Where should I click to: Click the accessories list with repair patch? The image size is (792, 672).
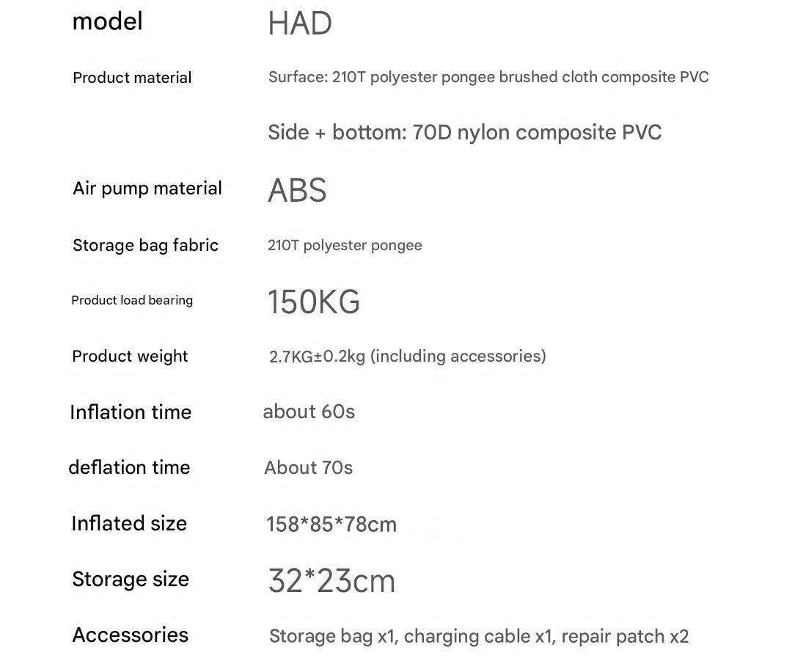pyautogui.click(x=478, y=636)
